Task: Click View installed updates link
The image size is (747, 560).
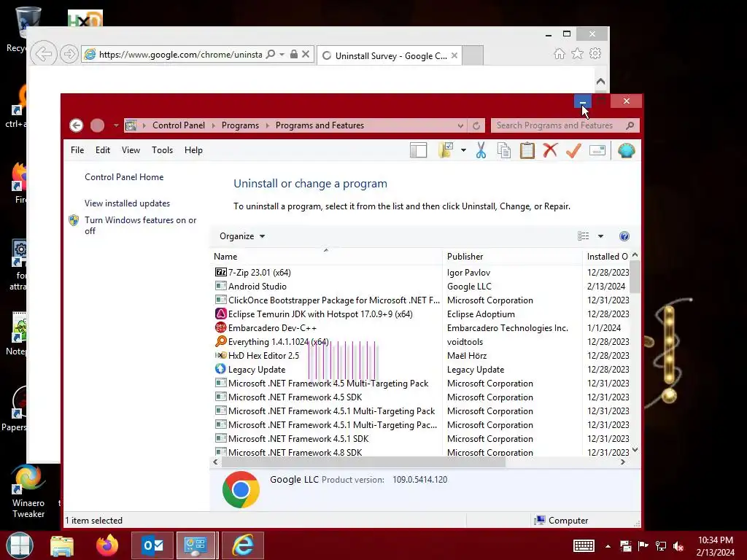Action: [127, 203]
